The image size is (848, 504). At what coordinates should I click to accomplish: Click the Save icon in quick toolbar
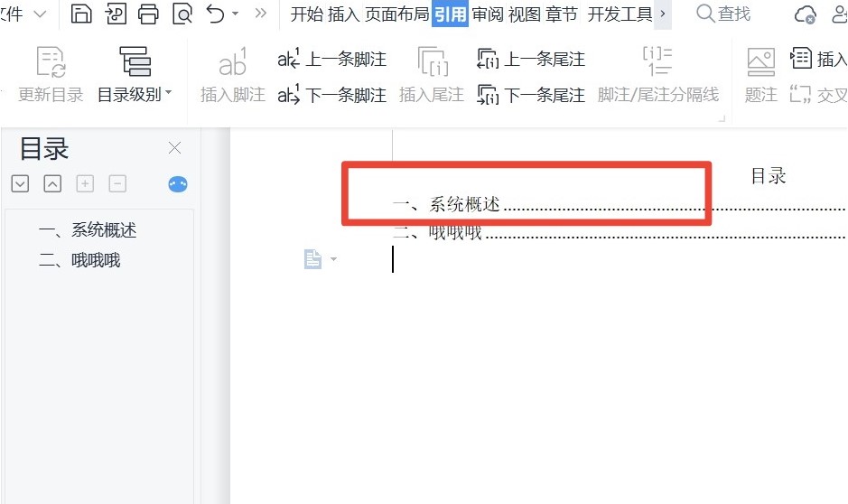81,14
